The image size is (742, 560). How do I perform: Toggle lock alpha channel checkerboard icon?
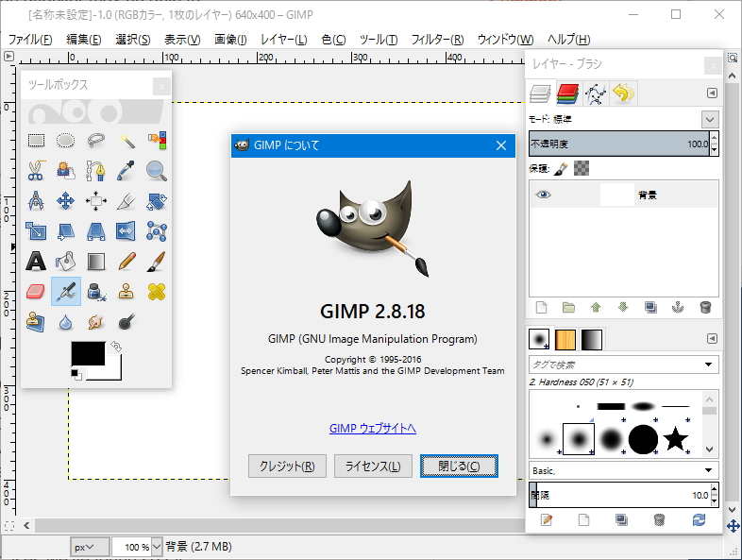pyautogui.click(x=582, y=168)
